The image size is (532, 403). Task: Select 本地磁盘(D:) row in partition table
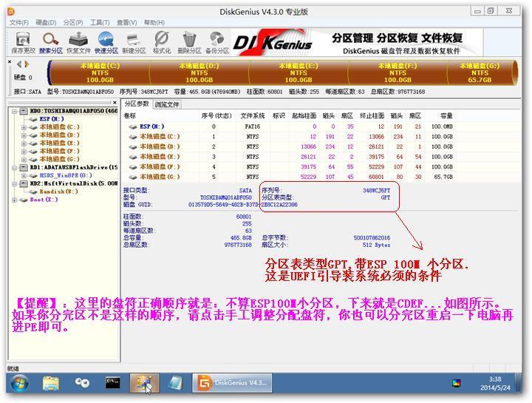point(287,146)
